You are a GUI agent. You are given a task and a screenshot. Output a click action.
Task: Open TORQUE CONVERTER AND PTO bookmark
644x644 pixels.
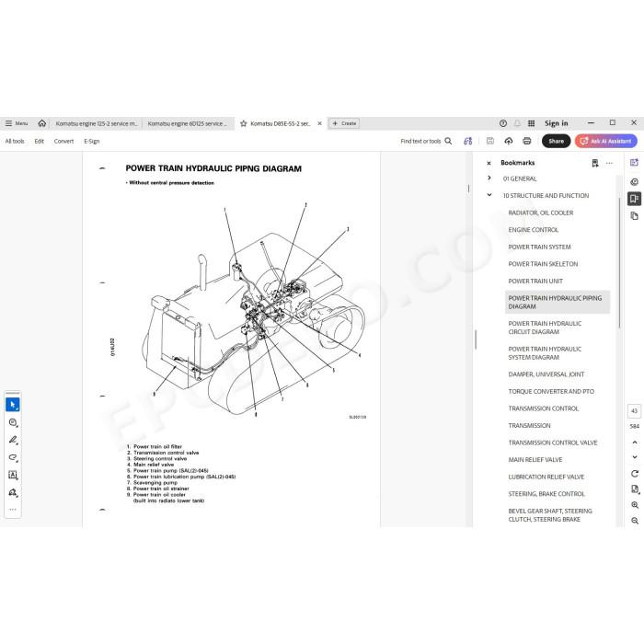(551, 391)
